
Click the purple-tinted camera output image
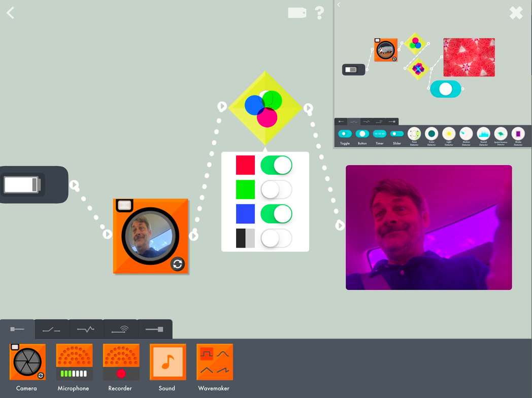click(x=429, y=227)
